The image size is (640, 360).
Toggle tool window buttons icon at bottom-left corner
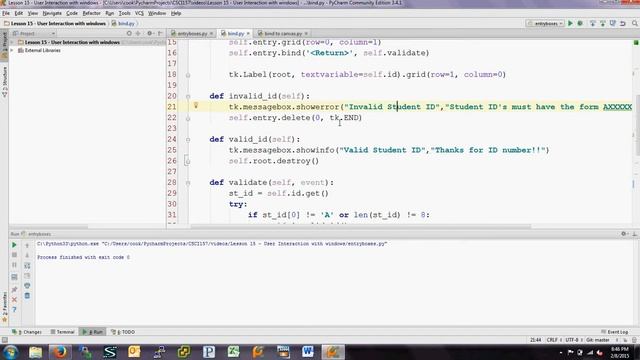click(x=4, y=340)
